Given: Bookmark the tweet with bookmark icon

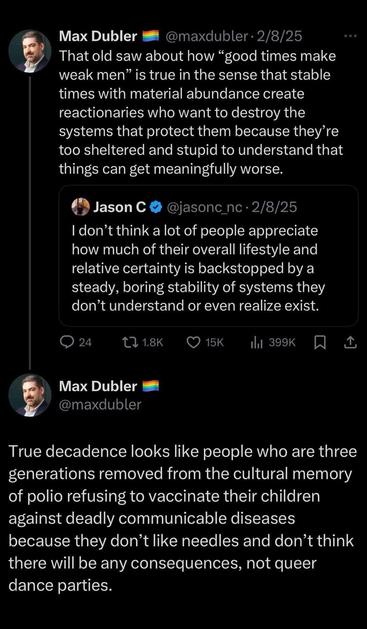Looking at the screenshot, I should pyautogui.click(x=319, y=343).
